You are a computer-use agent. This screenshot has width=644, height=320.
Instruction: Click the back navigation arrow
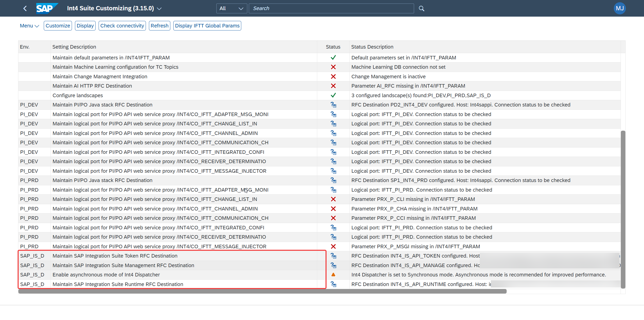pos(25,8)
